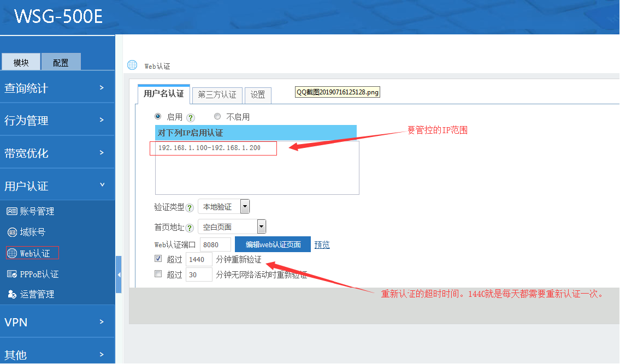Click the 运营管理 sidebar icon
Screen dimensions: 620x364
coord(11,294)
